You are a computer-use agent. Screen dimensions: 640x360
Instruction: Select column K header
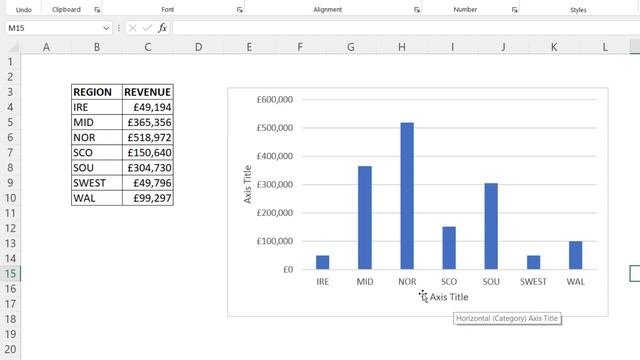[554, 47]
